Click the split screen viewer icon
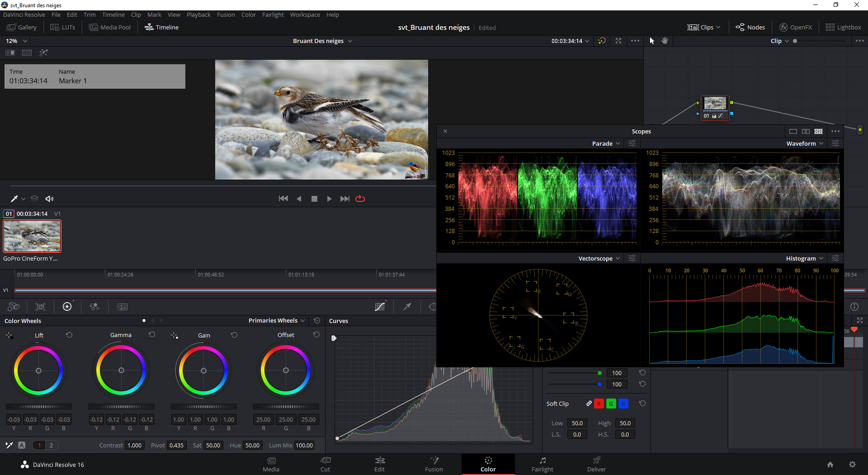This screenshot has width=868, height=475. click(27, 52)
